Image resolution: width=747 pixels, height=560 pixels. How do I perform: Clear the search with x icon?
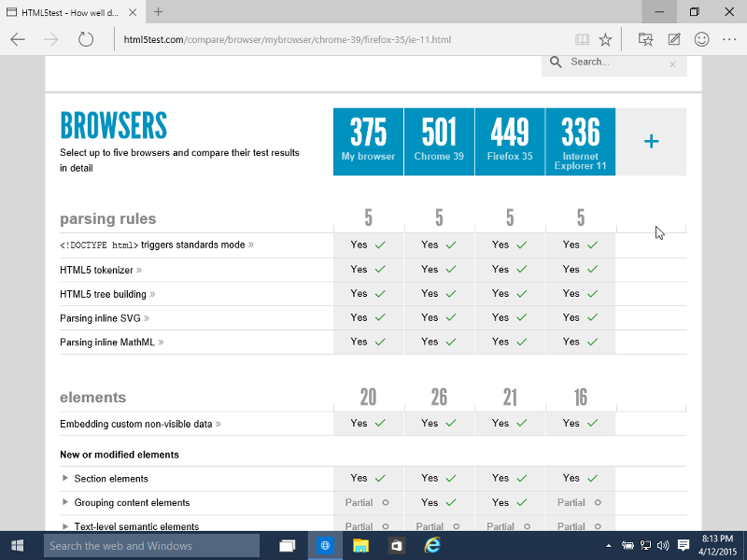pyautogui.click(x=672, y=64)
